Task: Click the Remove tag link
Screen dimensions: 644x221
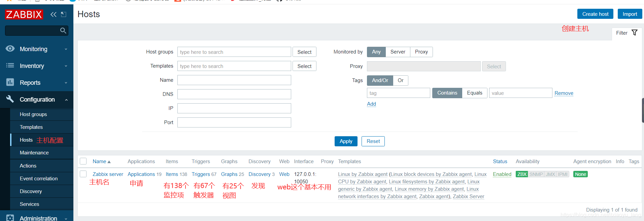Action: click(x=564, y=93)
